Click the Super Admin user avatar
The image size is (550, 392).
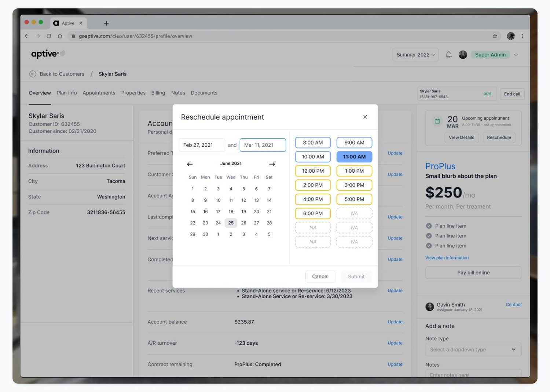click(463, 55)
